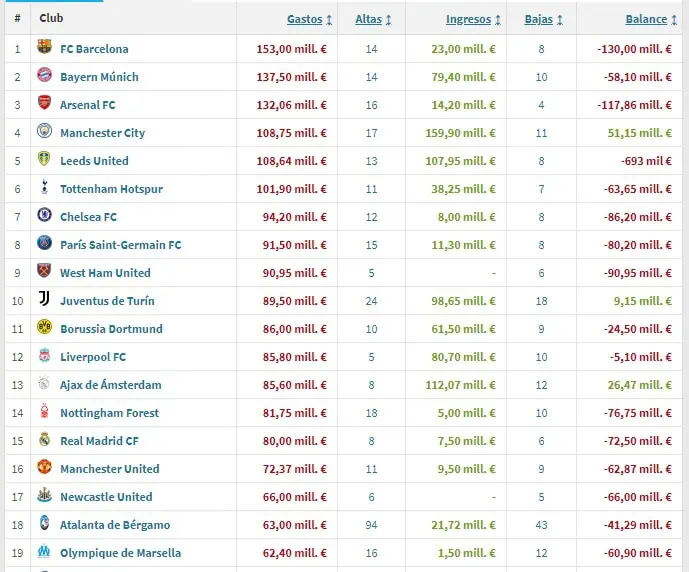Open the Arsenal FC club link

tap(87, 105)
